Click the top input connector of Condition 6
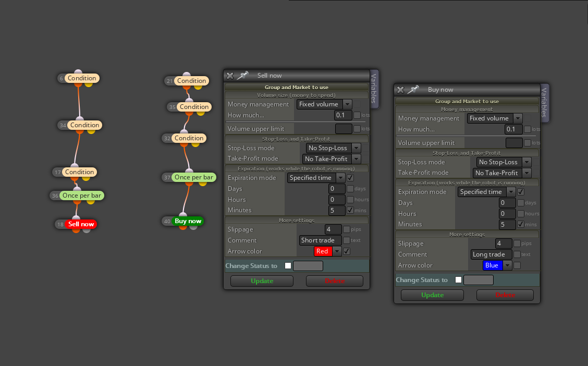The height and width of the screenshot is (366, 588). click(x=78, y=72)
